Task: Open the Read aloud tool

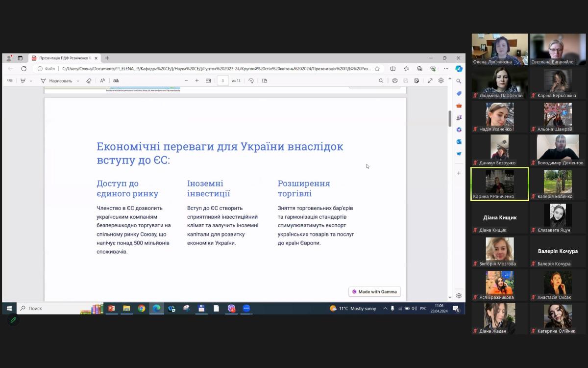Action: point(102,81)
